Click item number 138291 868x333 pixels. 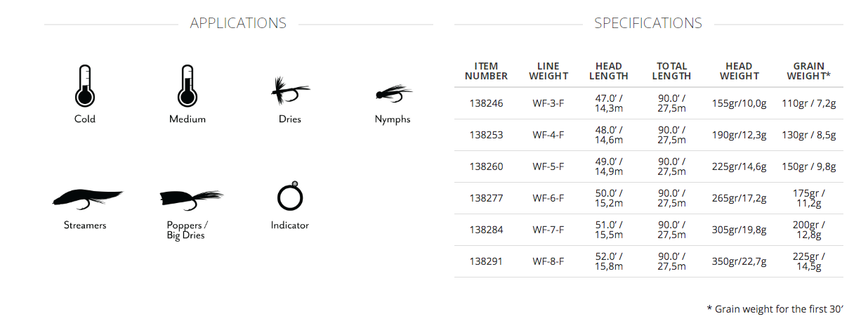coord(486,261)
